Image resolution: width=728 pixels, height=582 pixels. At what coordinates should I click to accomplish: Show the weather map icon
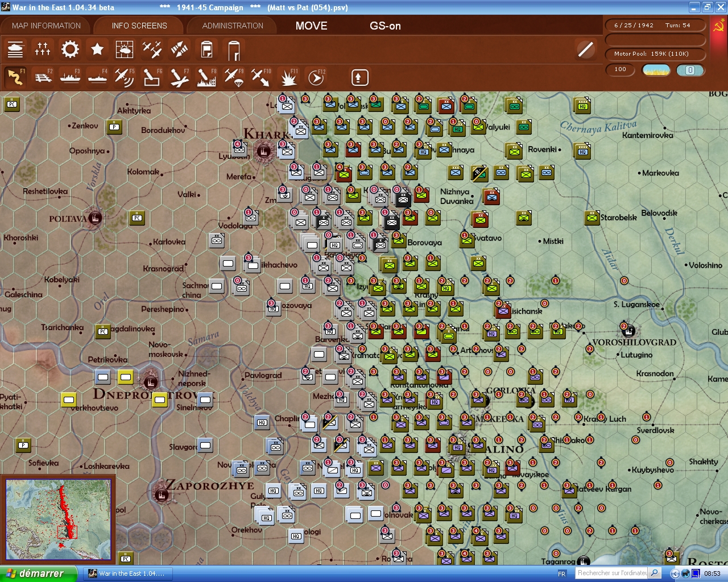pyautogui.click(x=125, y=50)
